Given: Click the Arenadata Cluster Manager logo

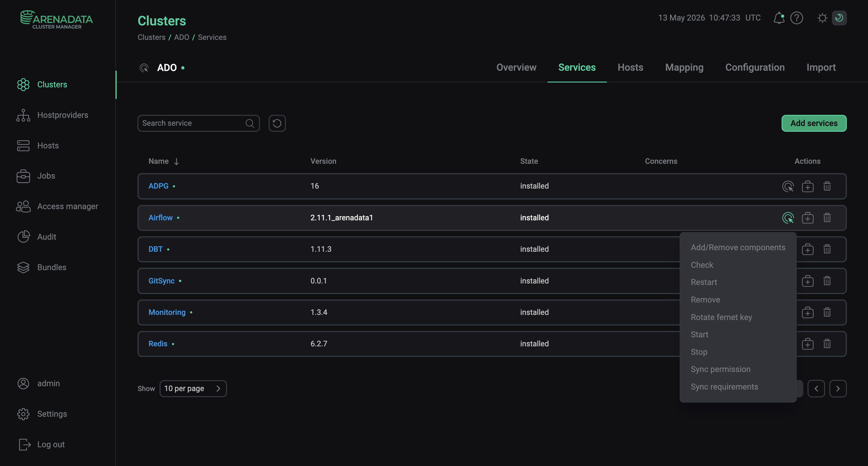Looking at the screenshot, I should click(x=57, y=20).
